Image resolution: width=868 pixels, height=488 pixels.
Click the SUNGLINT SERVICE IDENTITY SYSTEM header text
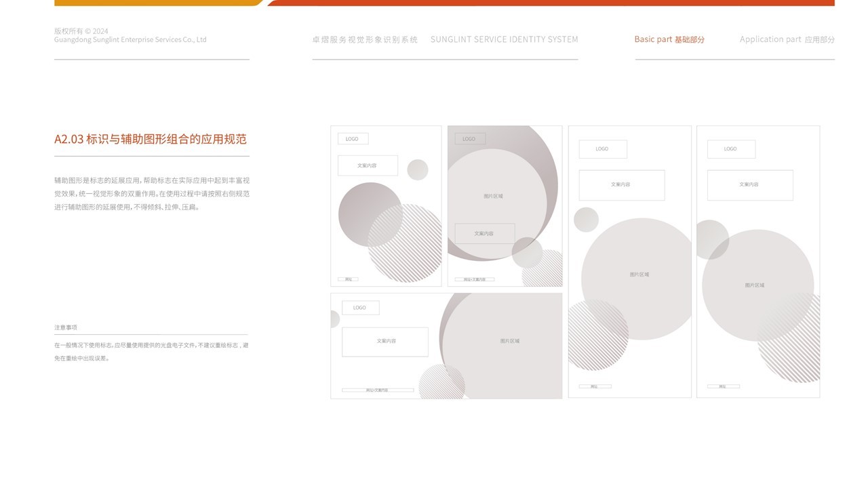pyautogui.click(x=505, y=39)
